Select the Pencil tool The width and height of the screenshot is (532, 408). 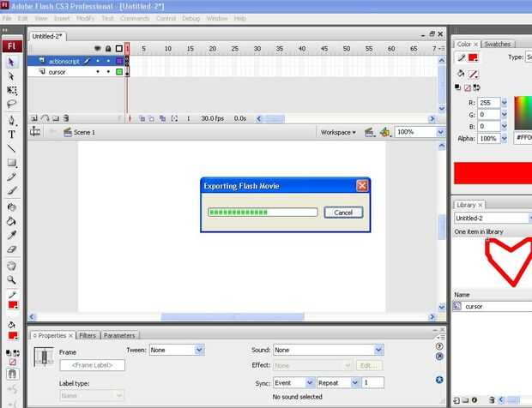point(11,177)
